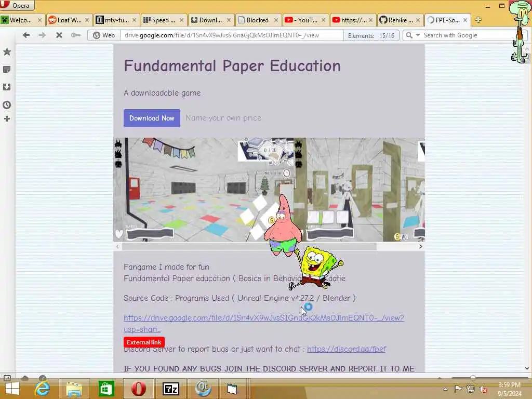This screenshot has height=399, width=532.
Task: Open File Explorer from taskbar
Action: (74, 389)
